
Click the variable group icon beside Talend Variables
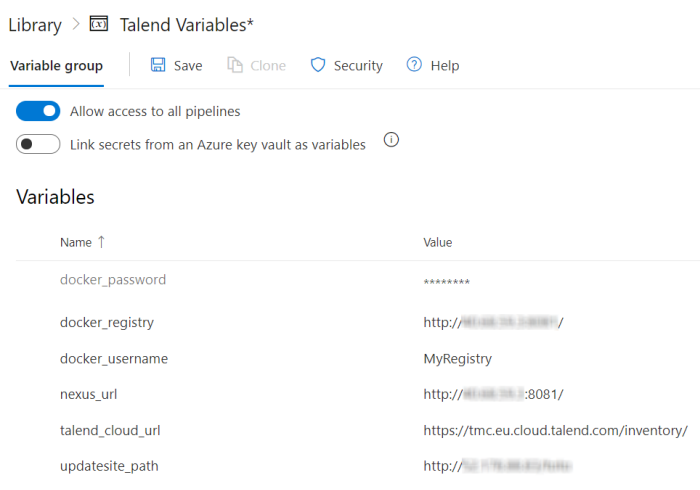tap(99, 24)
